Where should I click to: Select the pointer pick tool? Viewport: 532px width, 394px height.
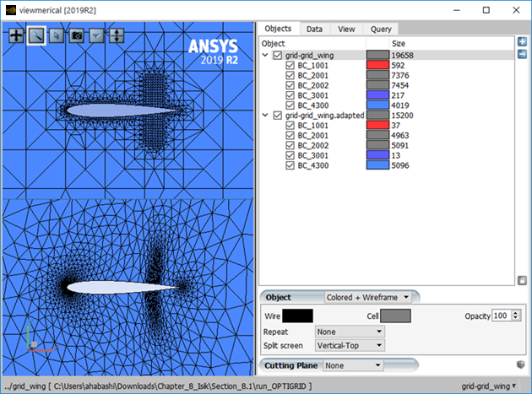coord(57,35)
